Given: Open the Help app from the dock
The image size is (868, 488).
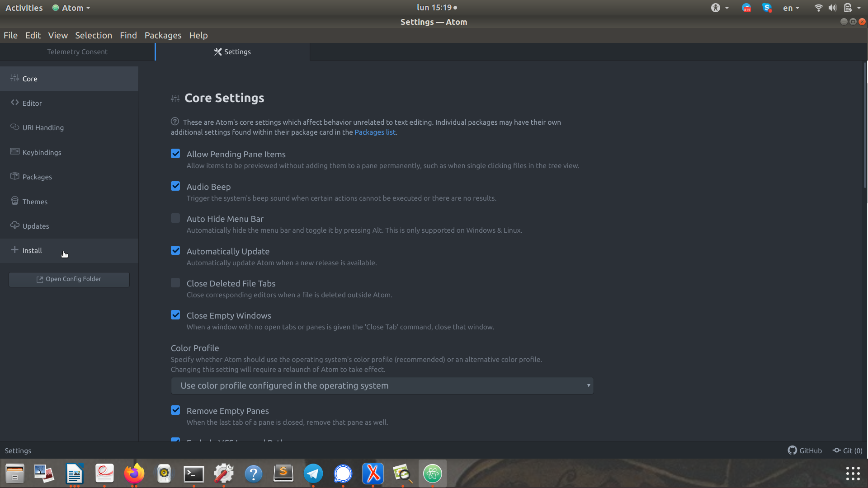Looking at the screenshot, I should 254,474.
